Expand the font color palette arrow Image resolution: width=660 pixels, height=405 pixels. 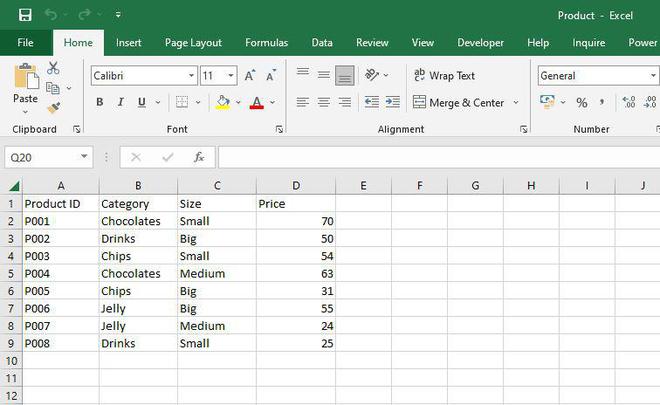click(272, 102)
